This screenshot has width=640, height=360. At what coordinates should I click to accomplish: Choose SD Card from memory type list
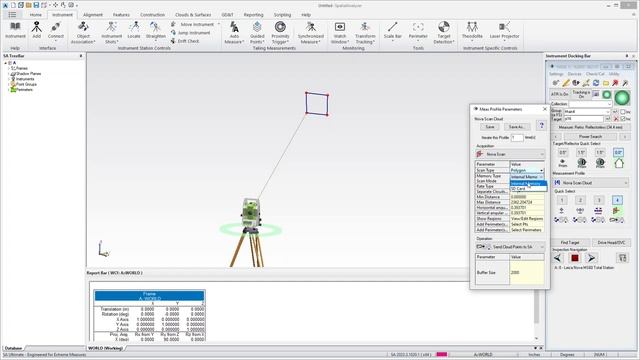[x=528, y=189]
